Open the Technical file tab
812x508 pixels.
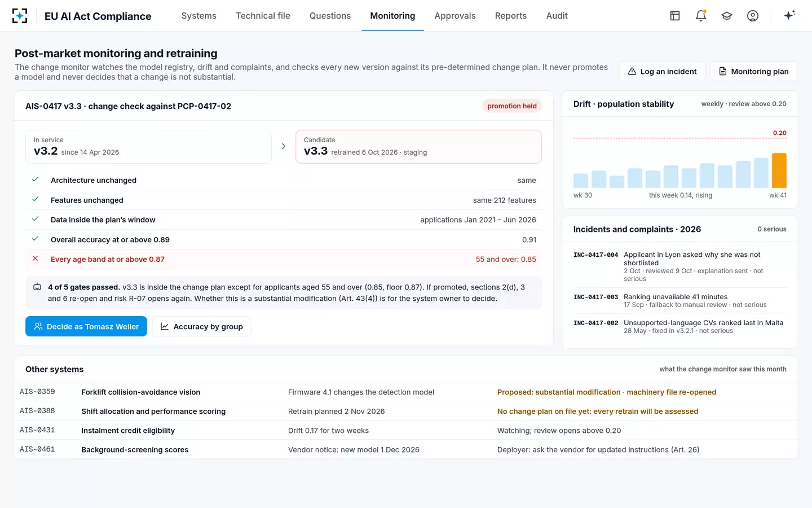coord(263,16)
